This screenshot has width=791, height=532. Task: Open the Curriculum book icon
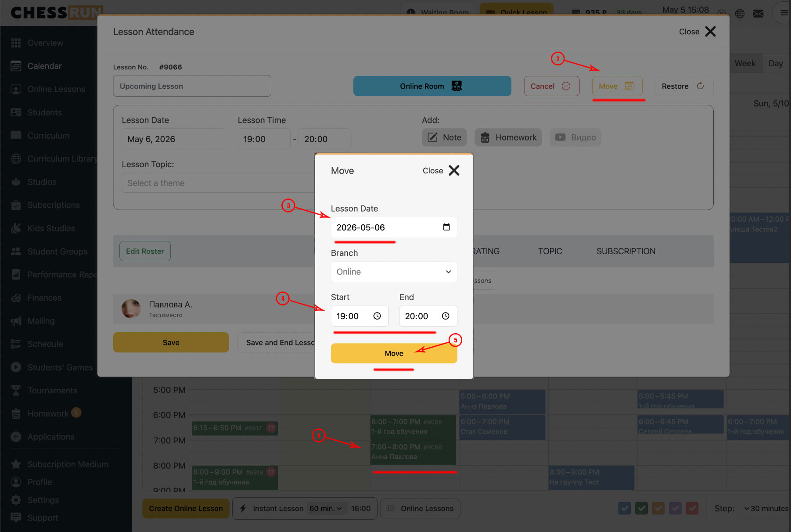pos(16,135)
